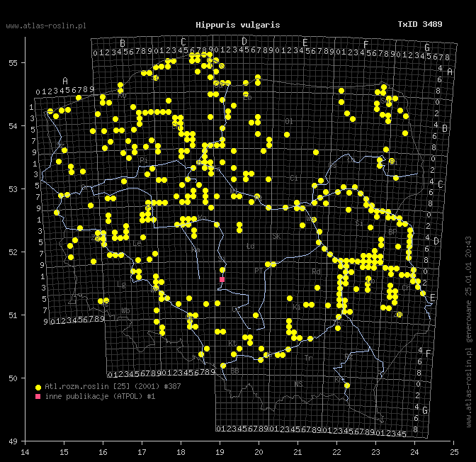Select the yellow dot just below Ol label

pyautogui.click(x=287, y=135)
